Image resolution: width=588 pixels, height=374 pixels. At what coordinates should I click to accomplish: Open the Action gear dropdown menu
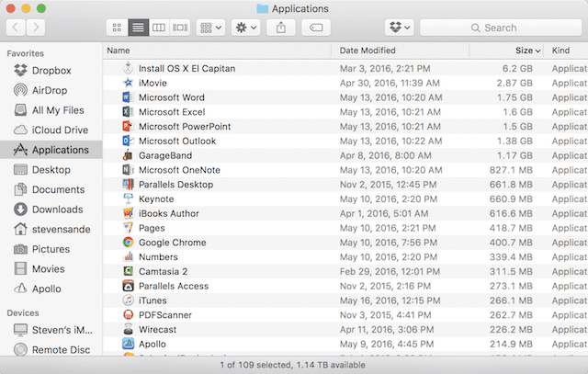(245, 28)
